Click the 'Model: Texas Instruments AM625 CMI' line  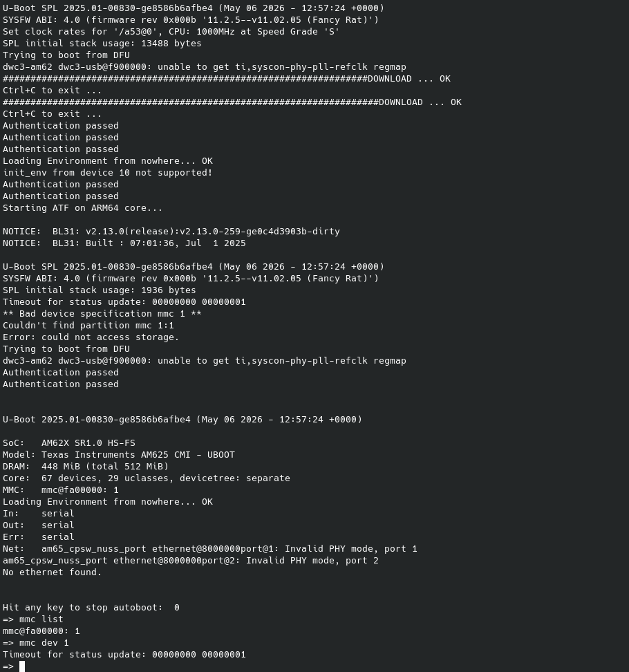click(119, 455)
